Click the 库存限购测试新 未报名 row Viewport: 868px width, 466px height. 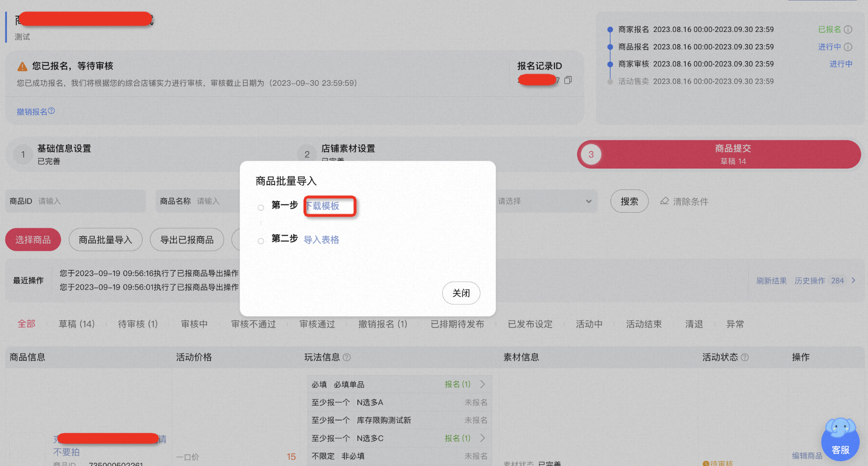(400, 420)
